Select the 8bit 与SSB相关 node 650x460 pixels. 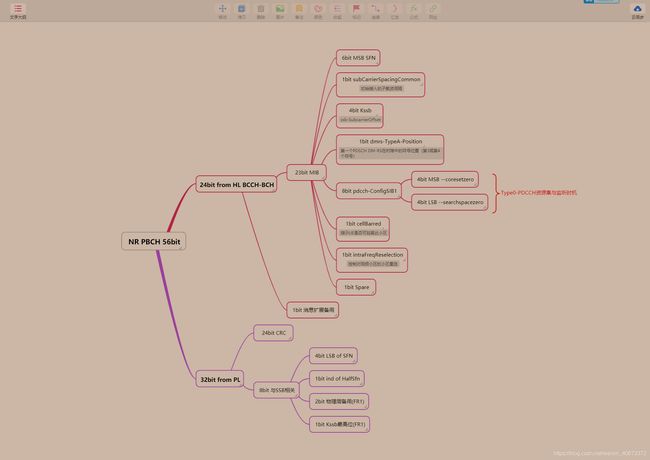point(276,390)
